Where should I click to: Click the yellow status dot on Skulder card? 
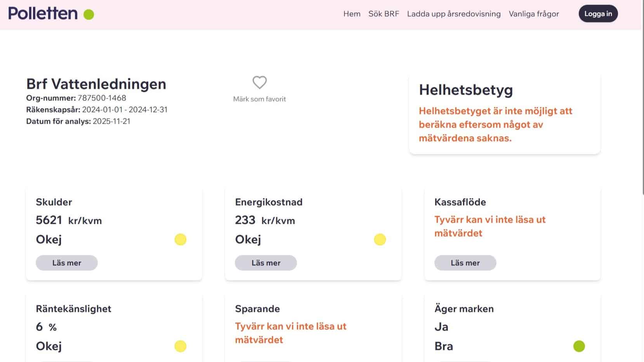click(181, 239)
